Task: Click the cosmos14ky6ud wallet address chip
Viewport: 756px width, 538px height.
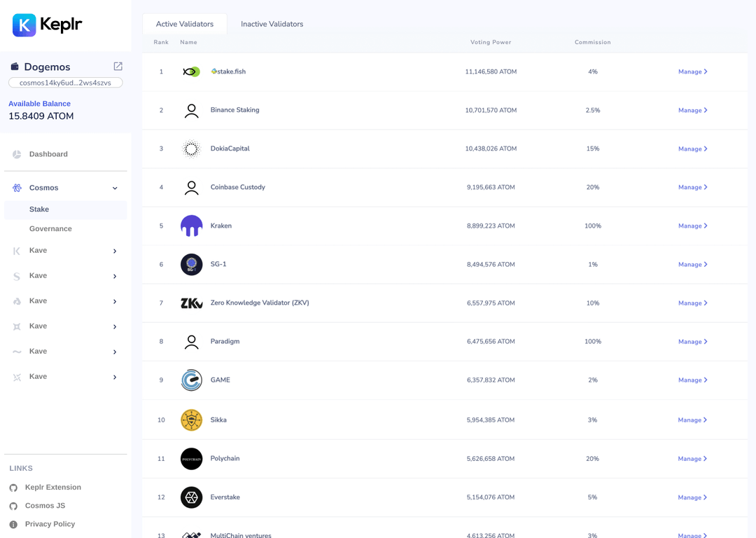Action: 65,82
